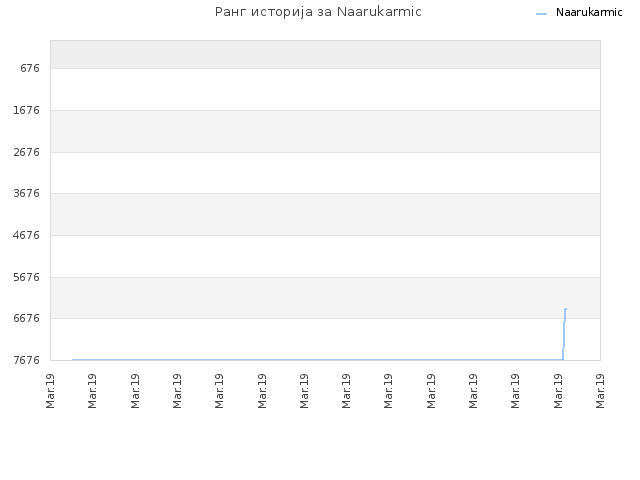Click the vertical spike of the rank line
The height and width of the screenshot is (480, 640).
click(564, 335)
